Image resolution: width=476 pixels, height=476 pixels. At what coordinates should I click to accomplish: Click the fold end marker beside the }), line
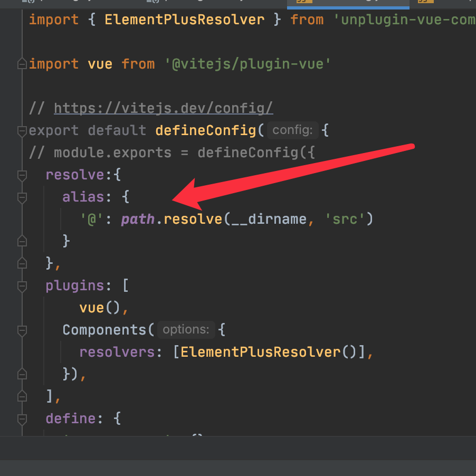[22, 374]
